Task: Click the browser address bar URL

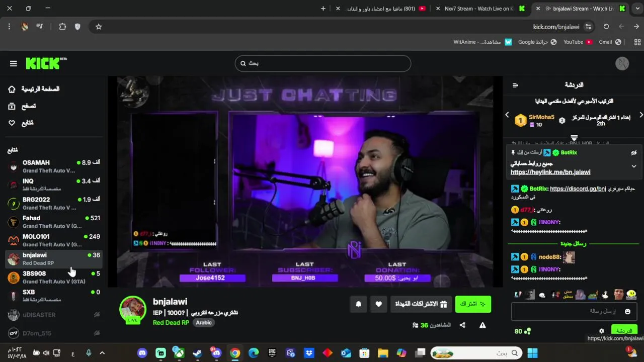Action: pyautogui.click(x=556, y=27)
